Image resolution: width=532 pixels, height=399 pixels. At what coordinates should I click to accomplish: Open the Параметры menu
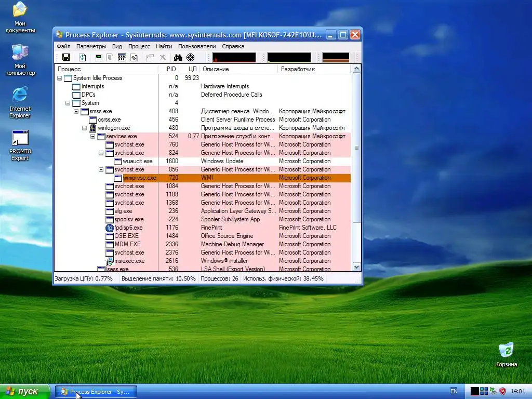tap(91, 46)
